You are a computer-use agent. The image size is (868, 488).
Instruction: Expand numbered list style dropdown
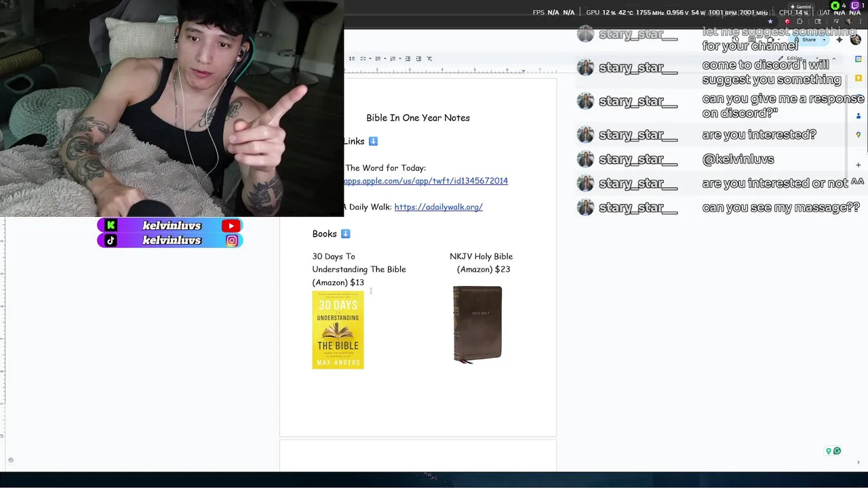coord(400,58)
